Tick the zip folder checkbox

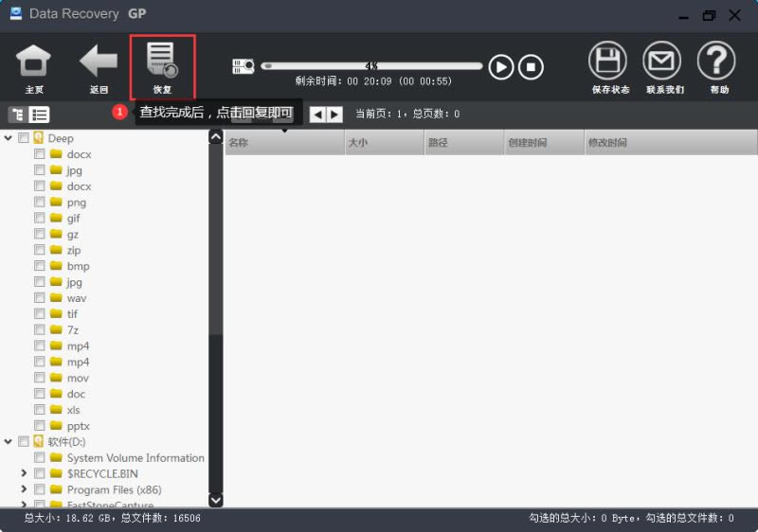[x=40, y=250]
